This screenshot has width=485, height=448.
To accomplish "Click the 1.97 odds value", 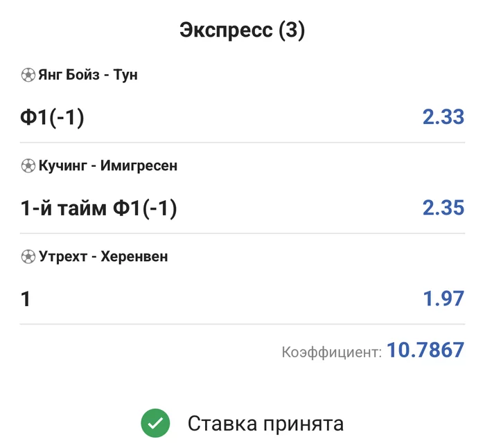I will (x=443, y=299).
